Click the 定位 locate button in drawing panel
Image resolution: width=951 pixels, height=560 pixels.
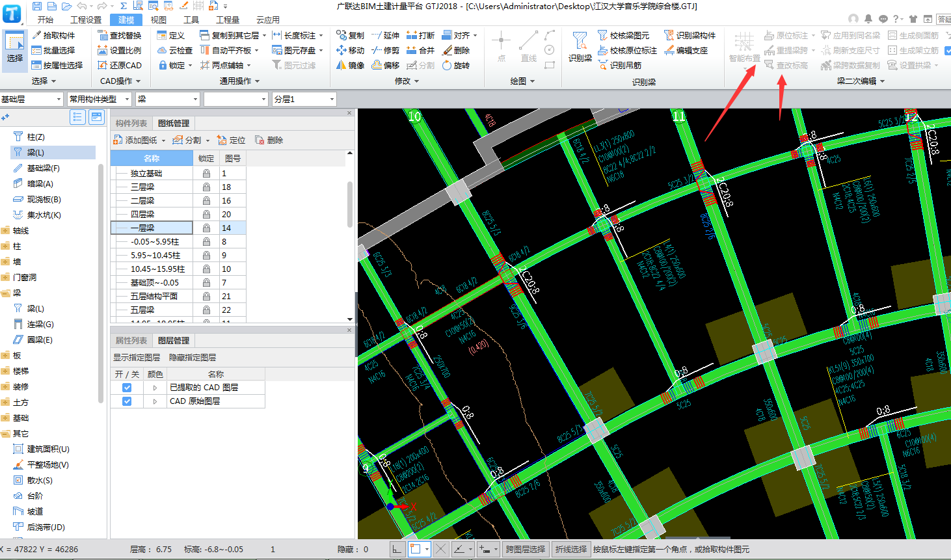click(232, 140)
